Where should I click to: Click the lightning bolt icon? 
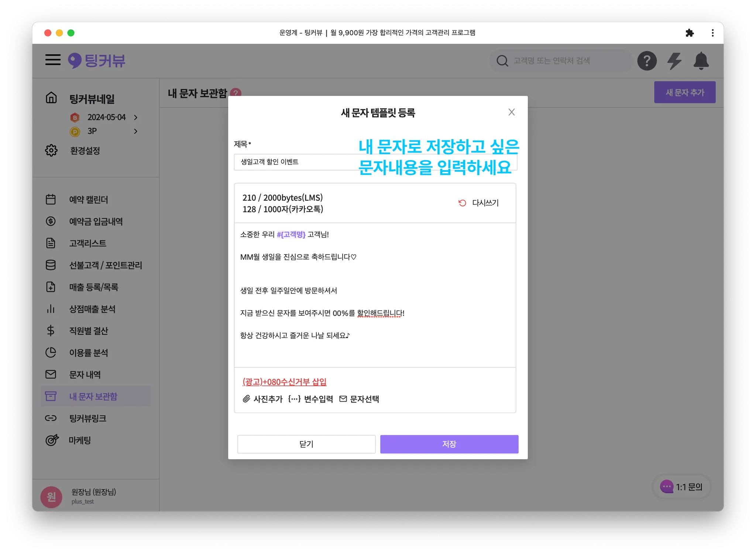(x=674, y=61)
